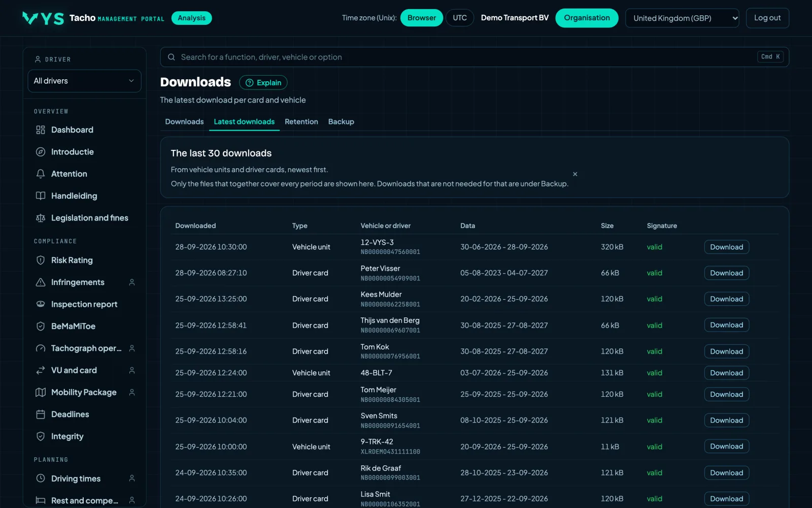Switch time zone to UTC
Image resolution: width=812 pixels, height=508 pixels.
pos(460,18)
